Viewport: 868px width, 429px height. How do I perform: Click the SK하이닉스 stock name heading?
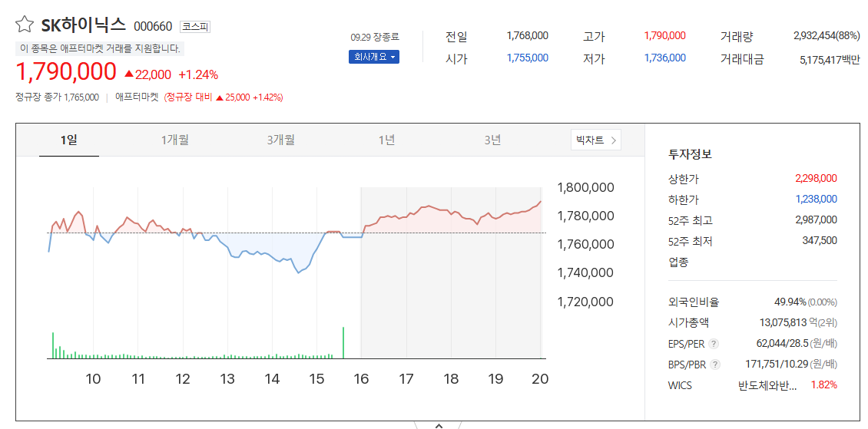coord(84,25)
